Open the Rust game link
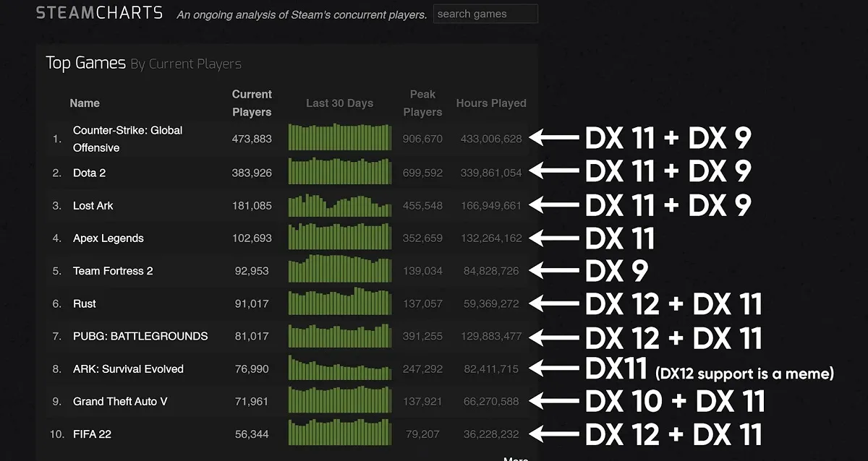The height and width of the screenshot is (461, 868). 85,303
